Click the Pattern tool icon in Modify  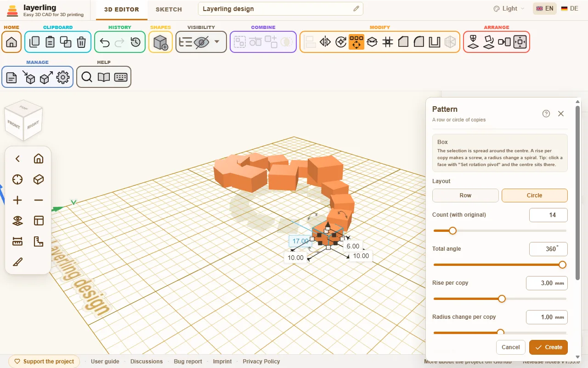(x=356, y=42)
